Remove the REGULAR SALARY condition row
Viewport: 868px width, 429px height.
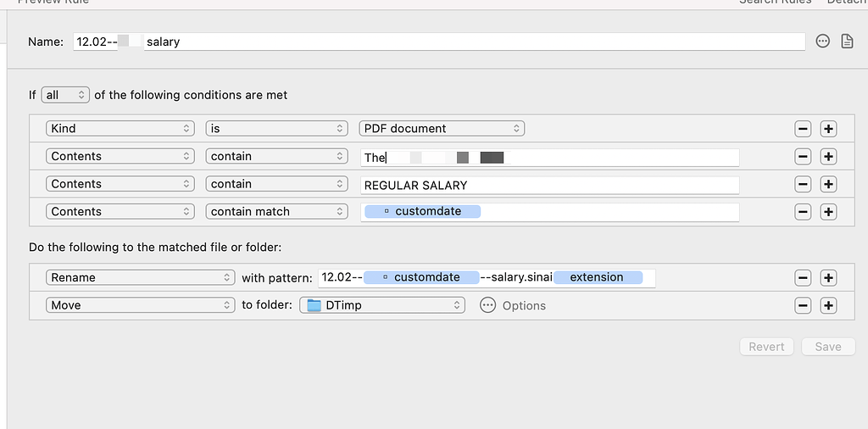803,185
